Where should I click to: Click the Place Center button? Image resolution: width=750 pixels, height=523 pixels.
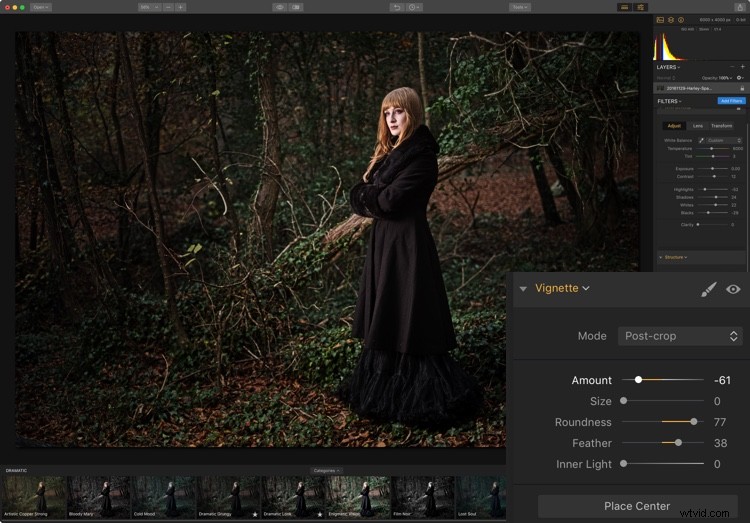pos(637,506)
